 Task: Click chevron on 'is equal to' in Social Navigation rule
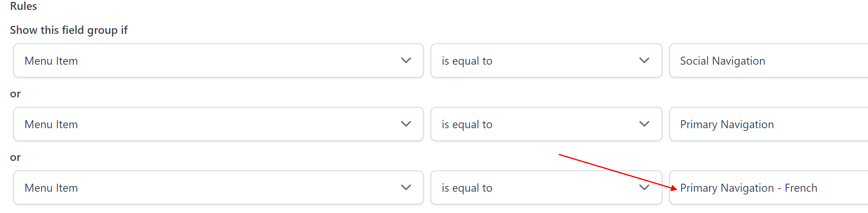click(644, 60)
